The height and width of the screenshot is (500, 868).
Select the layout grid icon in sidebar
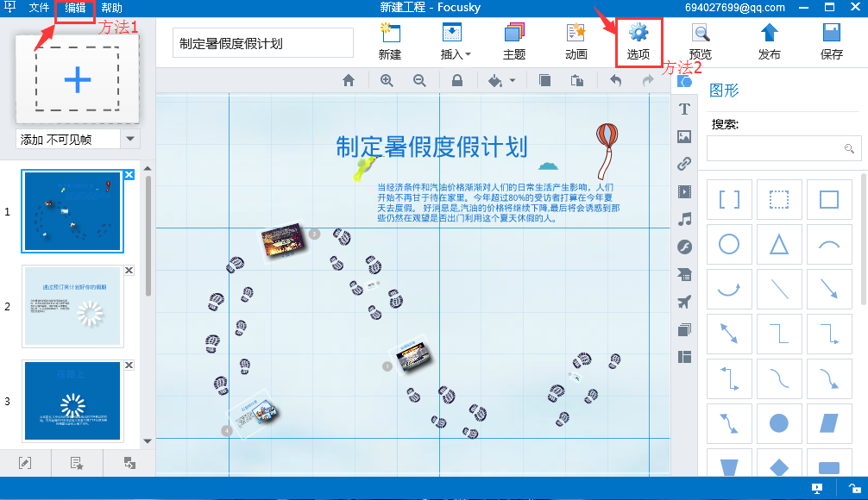685,357
